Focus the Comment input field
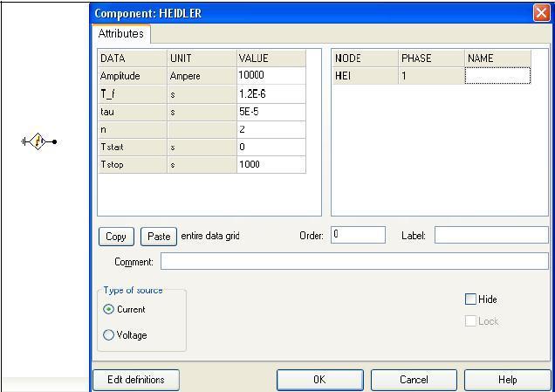 pyautogui.click(x=354, y=261)
